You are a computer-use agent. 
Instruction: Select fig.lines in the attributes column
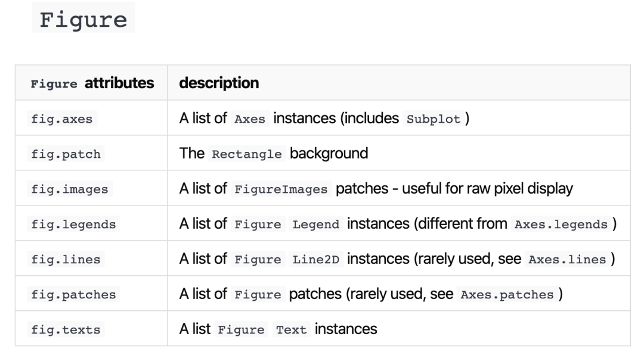(x=66, y=259)
